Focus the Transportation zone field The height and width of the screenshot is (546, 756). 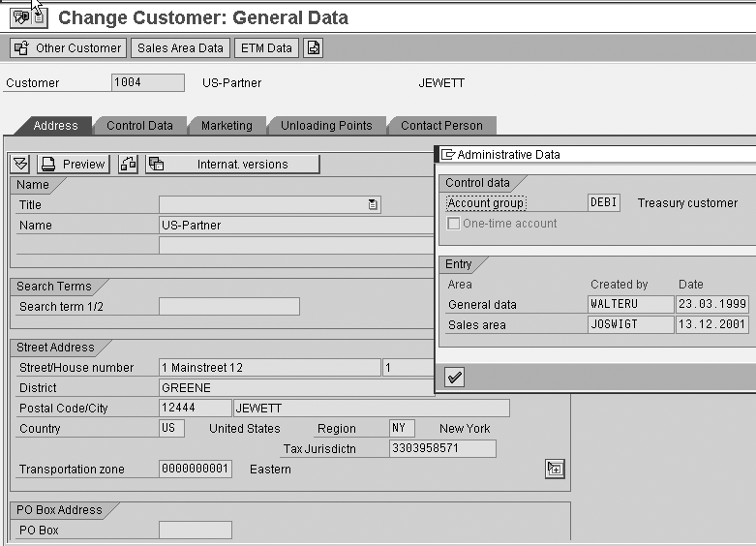[x=196, y=470]
